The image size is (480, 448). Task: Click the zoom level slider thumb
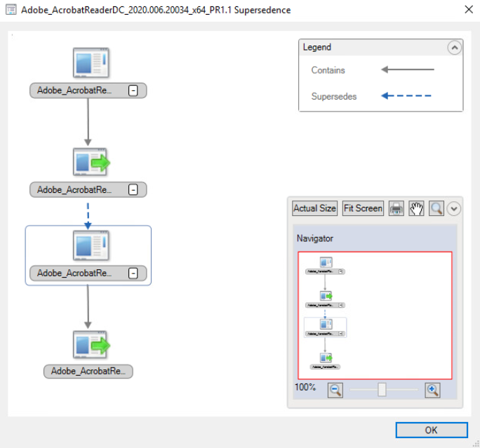(382, 390)
